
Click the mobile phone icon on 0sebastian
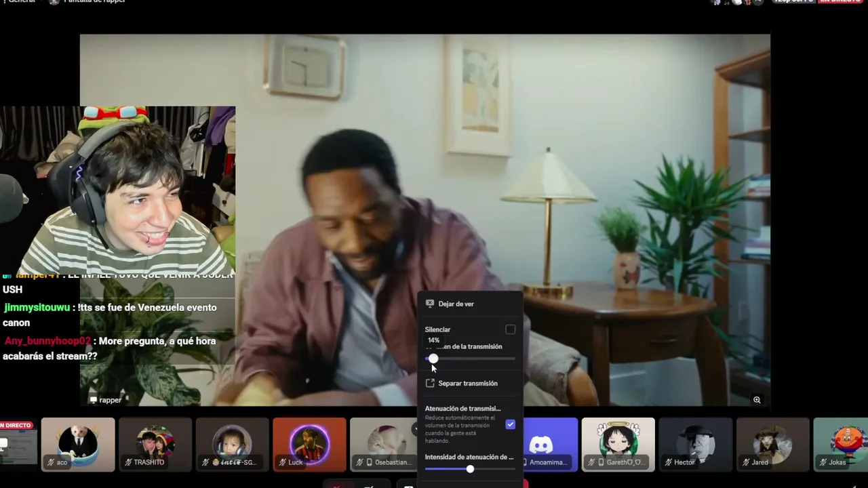[369, 462]
